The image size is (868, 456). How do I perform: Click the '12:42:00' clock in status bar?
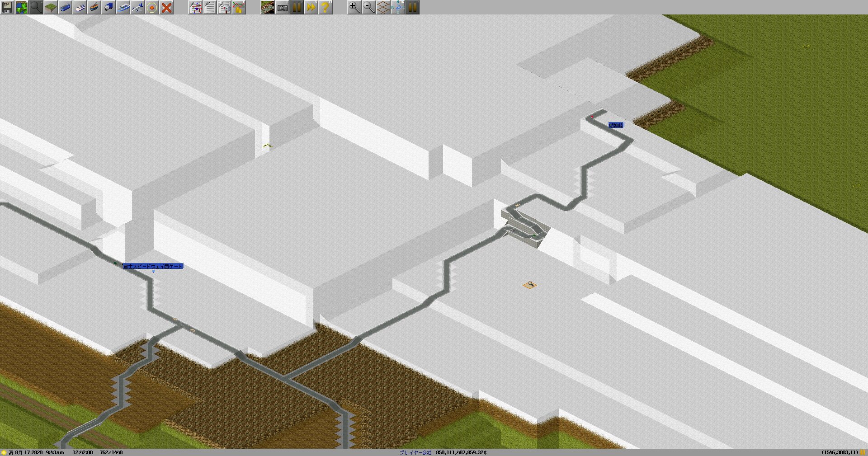pyautogui.click(x=83, y=452)
